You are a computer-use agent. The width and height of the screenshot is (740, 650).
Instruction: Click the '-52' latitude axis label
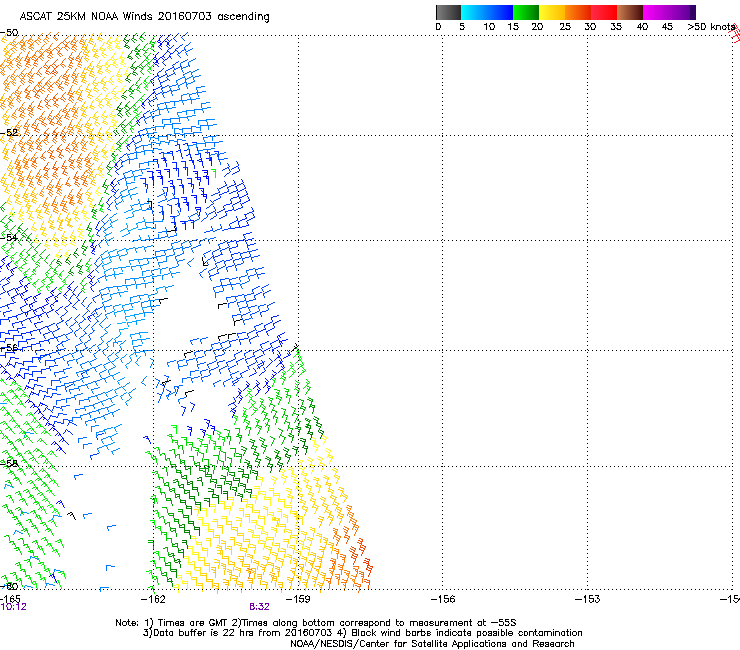point(9,133)
